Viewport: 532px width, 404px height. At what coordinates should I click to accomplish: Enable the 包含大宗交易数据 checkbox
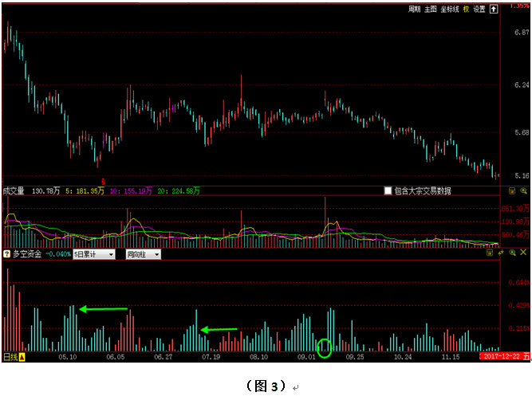[388, 191]
